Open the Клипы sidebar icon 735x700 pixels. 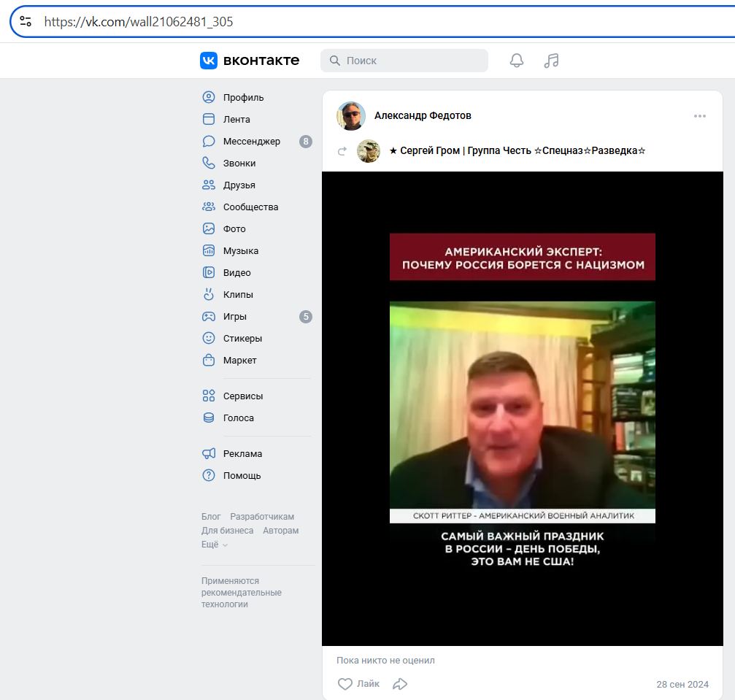click(209, 294)
